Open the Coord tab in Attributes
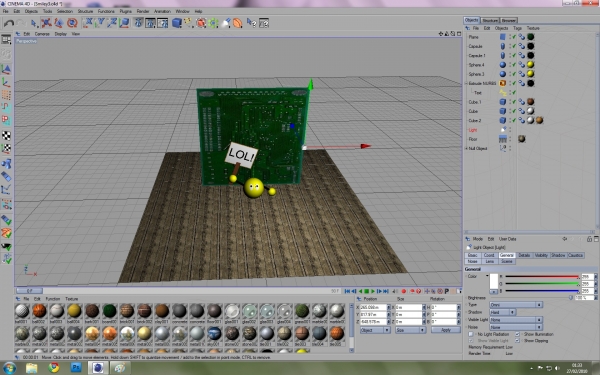The width and height of the screenshot is (600, 375). (489, 255)
